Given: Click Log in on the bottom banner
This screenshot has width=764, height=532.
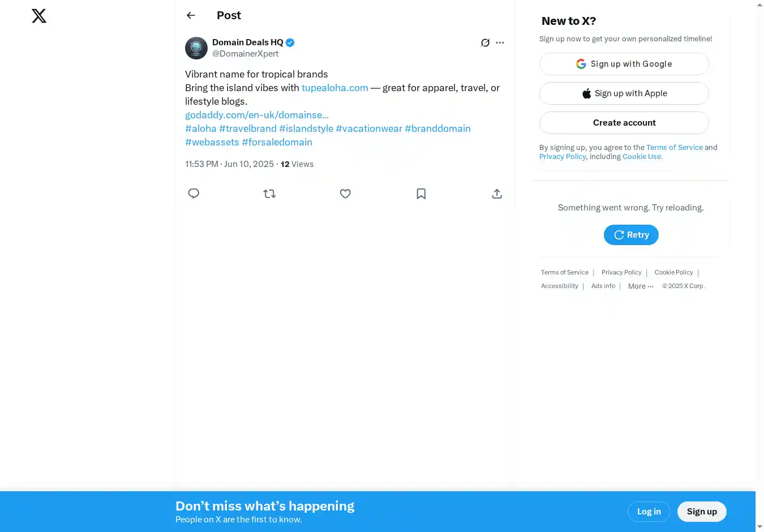Looking at the screenshot, I should pyautogui.click(x=649, y=512).
